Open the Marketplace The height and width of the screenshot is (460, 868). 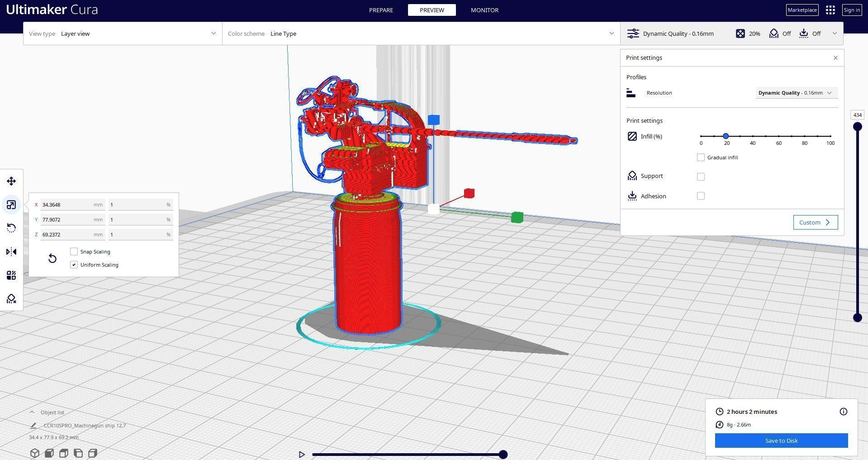point(802,10)
